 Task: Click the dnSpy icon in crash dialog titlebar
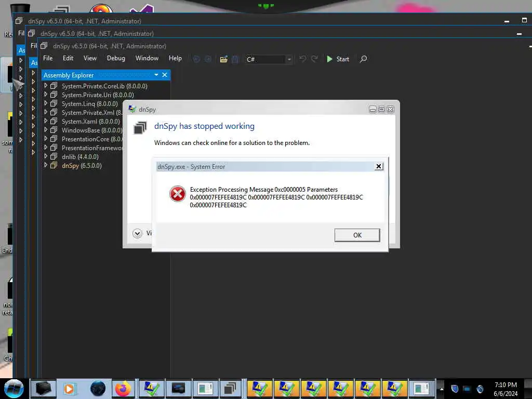tap(132, 109)
